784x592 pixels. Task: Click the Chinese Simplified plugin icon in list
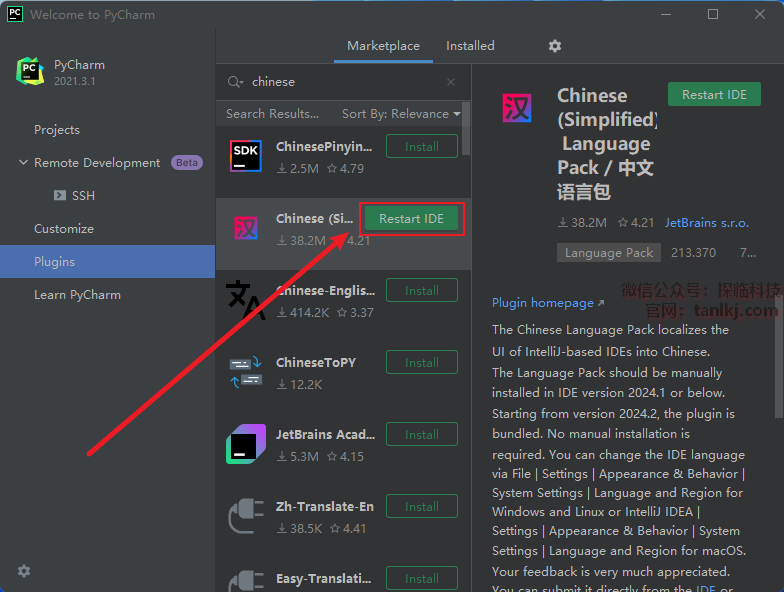point(246,228)
